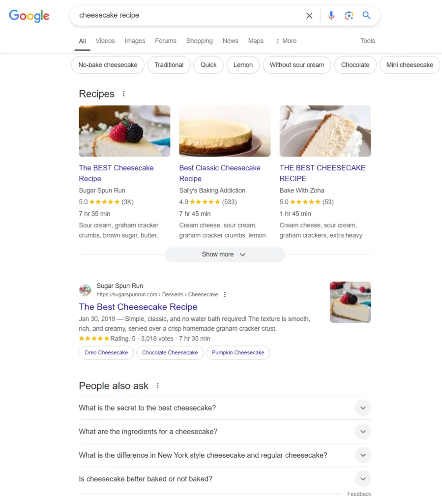
Task: Click into the cheesecake recipe search field
Action: (x=187, y=16)
